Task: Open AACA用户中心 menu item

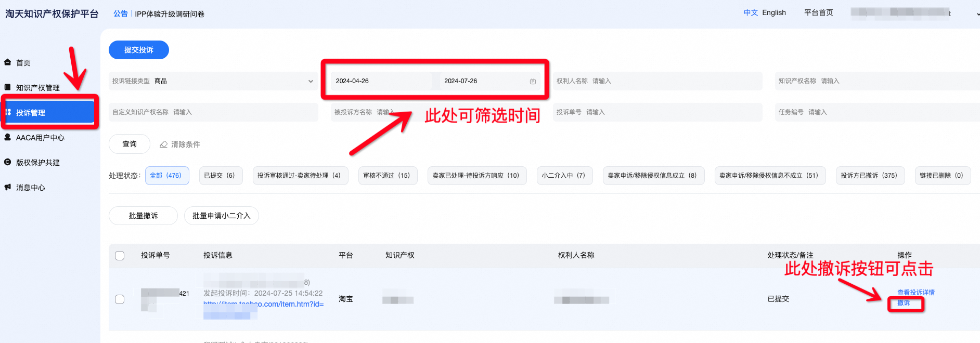Action: 40,138
